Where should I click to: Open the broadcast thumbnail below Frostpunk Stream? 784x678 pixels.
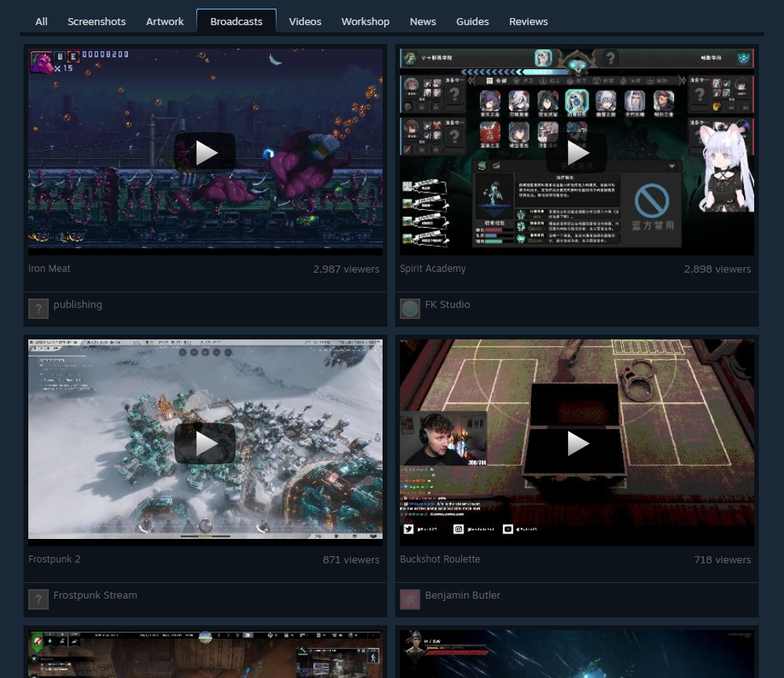[205, 654]
